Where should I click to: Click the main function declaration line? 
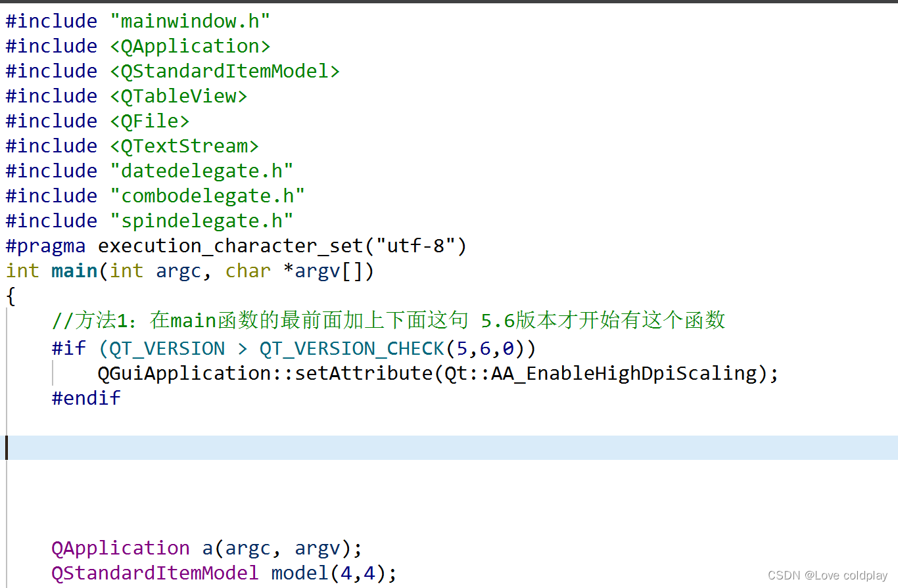tap(189, 270)
